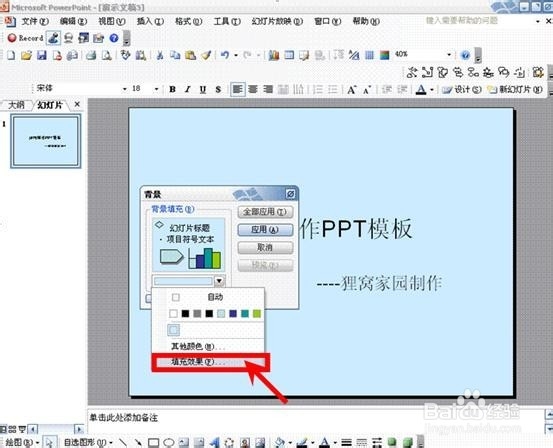Pick the teal color swatch
Image resolution: width=553 pixels, height=448 pixels.
[x=245, y=313]
